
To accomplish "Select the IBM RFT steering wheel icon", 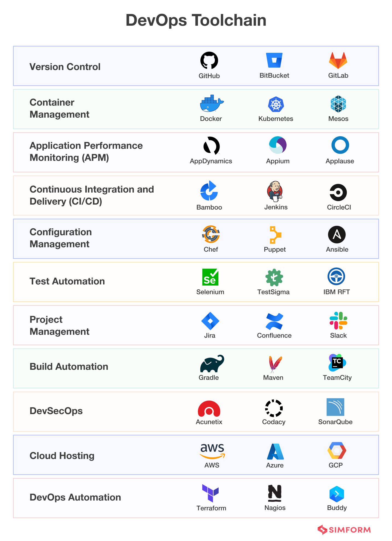I will point(336,276).
